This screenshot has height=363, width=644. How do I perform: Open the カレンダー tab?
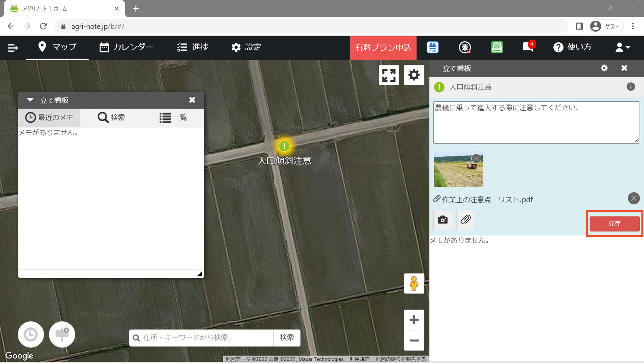coord(126,47)
